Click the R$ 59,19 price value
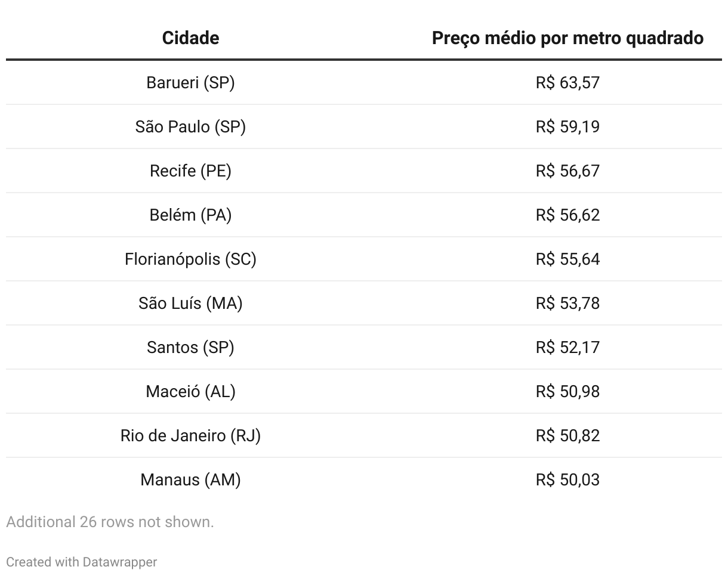This screenshot has height=576, width=728. 567,126
